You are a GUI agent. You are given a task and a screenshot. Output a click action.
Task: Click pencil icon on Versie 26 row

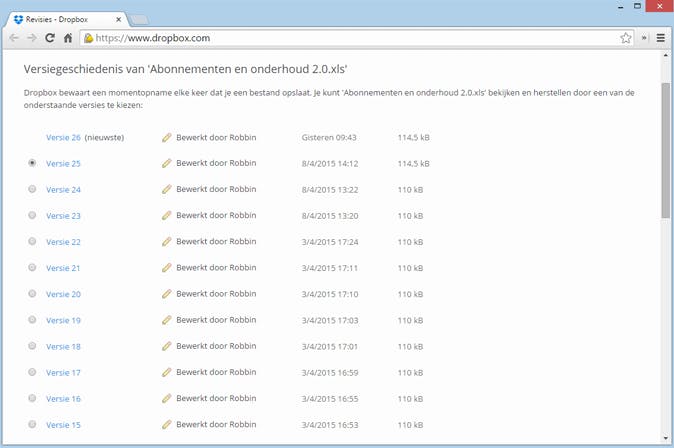coord(167,138)
